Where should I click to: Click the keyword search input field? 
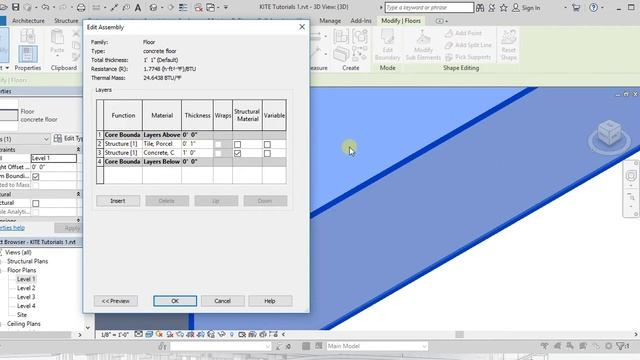(x=429, y=7)
